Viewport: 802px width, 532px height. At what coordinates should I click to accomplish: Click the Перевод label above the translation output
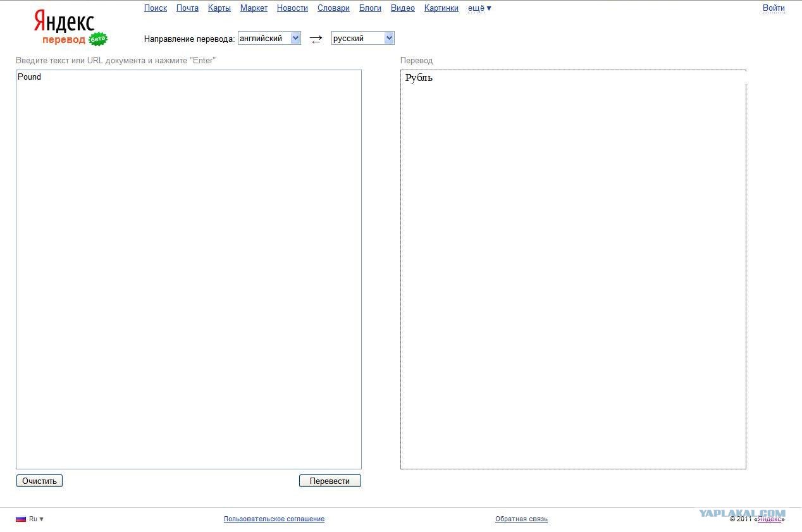click(417, 61)
